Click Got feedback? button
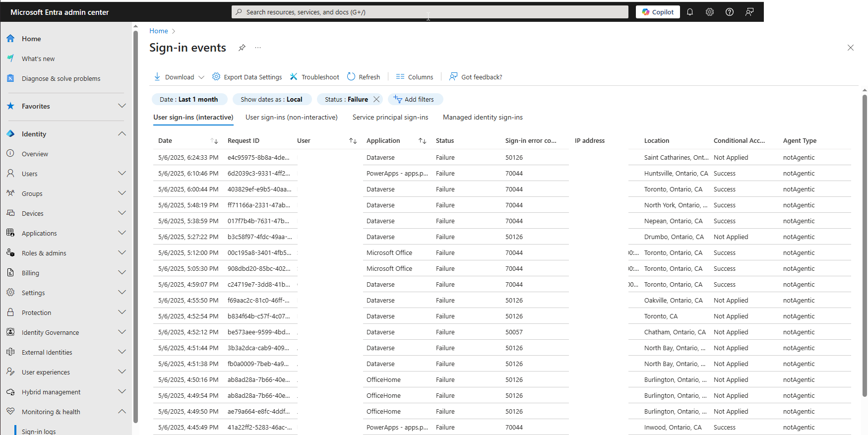 pyautogui.click(x=476, y=77)
